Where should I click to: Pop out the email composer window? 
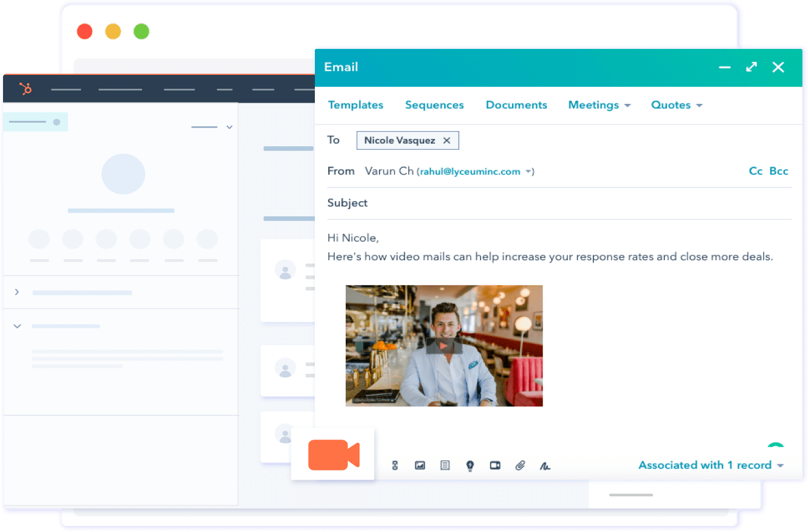coord(751,67)
